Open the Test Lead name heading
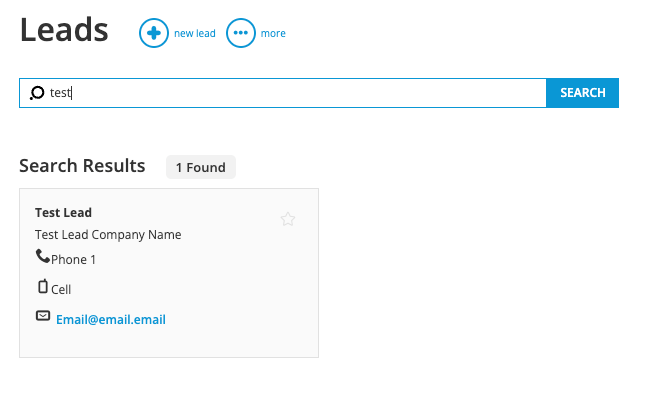 [64, 213]
